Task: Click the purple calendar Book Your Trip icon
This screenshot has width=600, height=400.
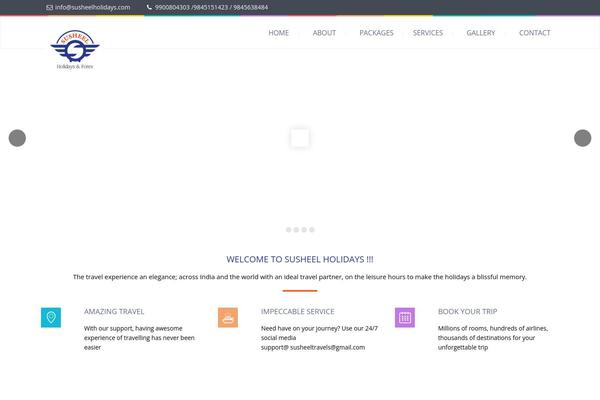Action: [x=405, y=317]
